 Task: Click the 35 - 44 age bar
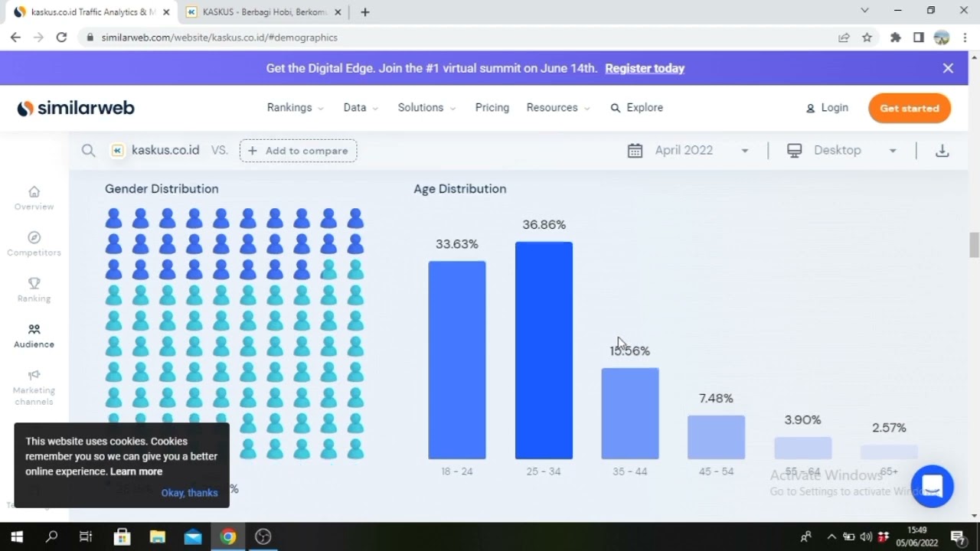point(630,413)
